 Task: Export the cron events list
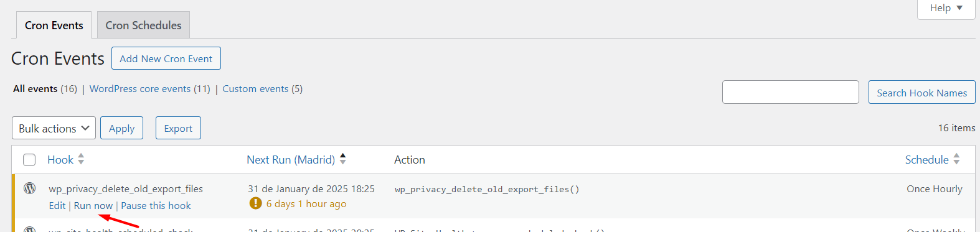[x=178, y=128]
